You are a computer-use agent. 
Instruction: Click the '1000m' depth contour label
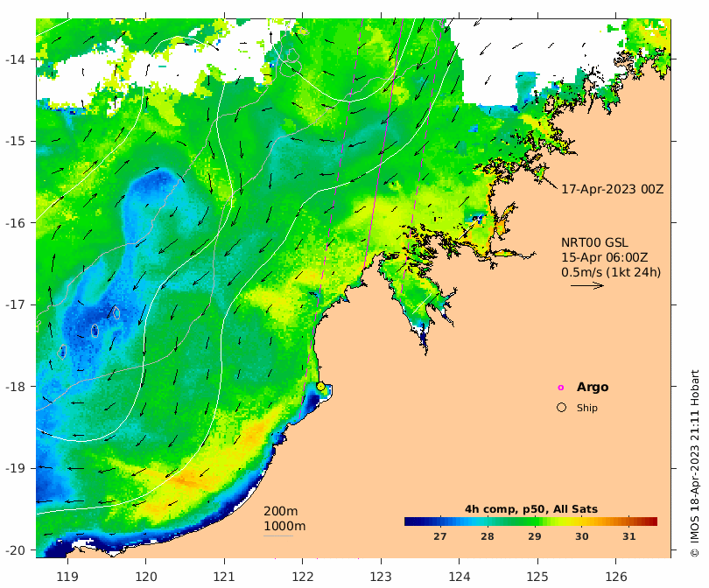[284, 526]
